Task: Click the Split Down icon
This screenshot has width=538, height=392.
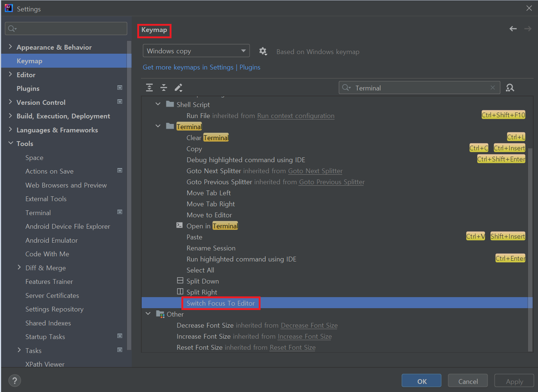Action: 180,281
